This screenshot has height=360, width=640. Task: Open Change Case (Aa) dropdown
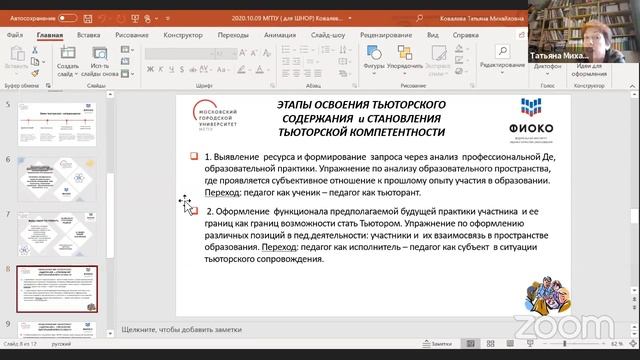point(223,69)
